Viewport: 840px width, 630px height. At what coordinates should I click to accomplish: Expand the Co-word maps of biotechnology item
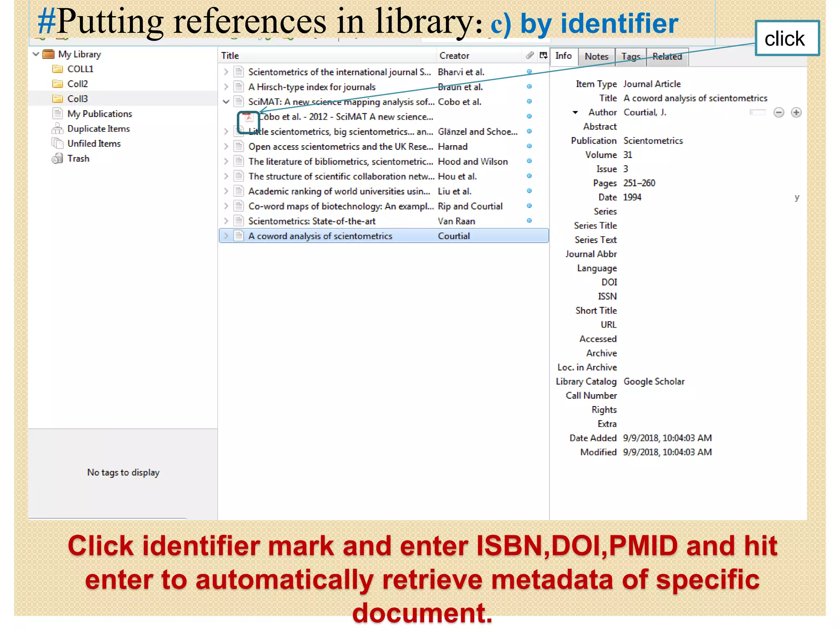point(226,206)
